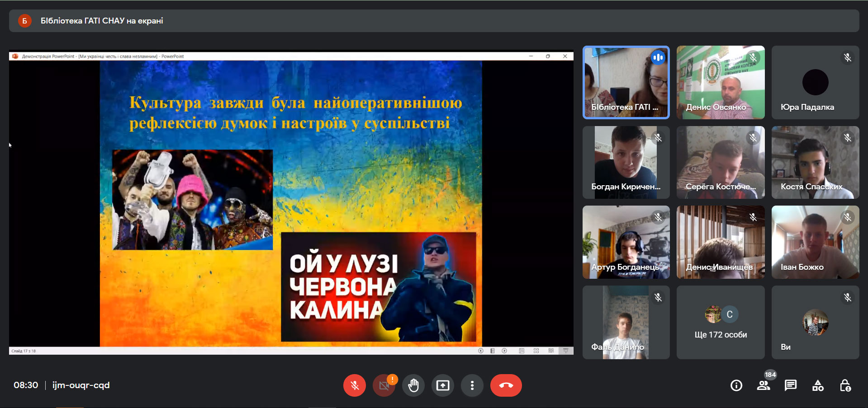Click the present screen button

[x=443, y=385]
